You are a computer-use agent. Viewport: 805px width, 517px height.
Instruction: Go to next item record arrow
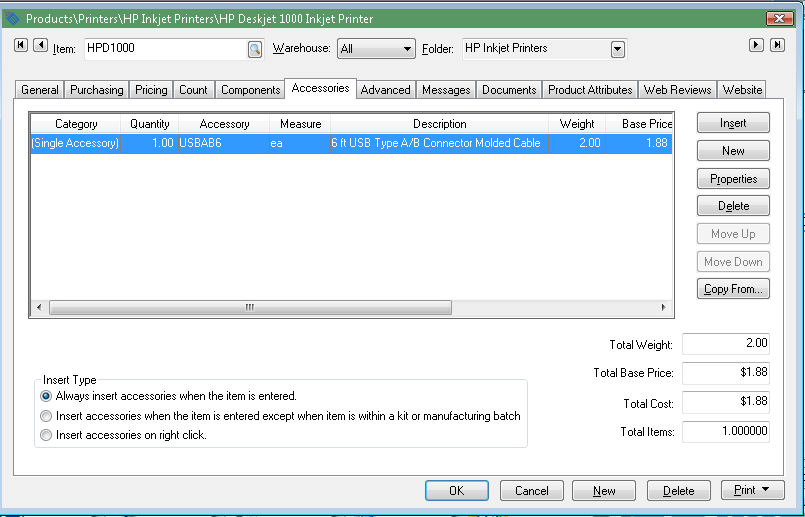[757, 45]
